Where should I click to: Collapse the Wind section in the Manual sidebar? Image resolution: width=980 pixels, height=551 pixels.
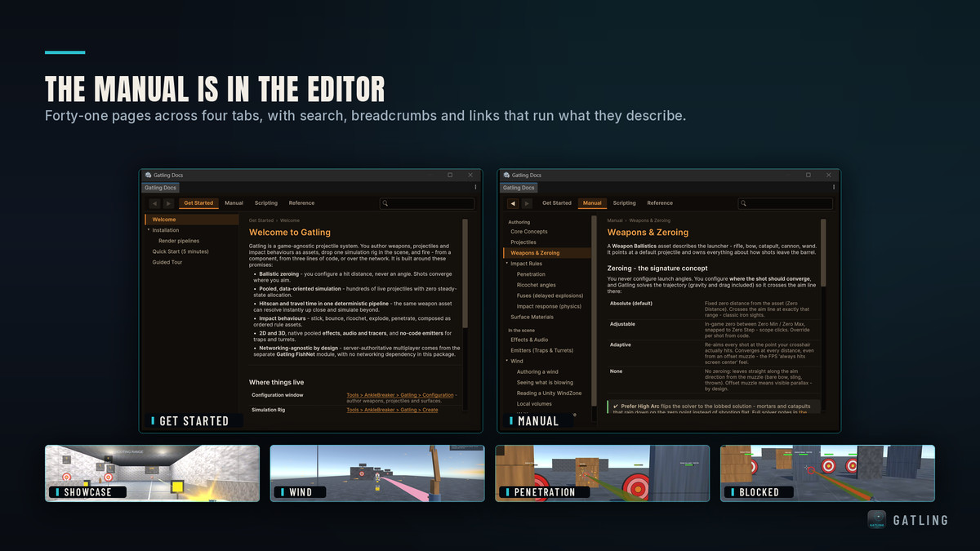click(x=507, y=361)
